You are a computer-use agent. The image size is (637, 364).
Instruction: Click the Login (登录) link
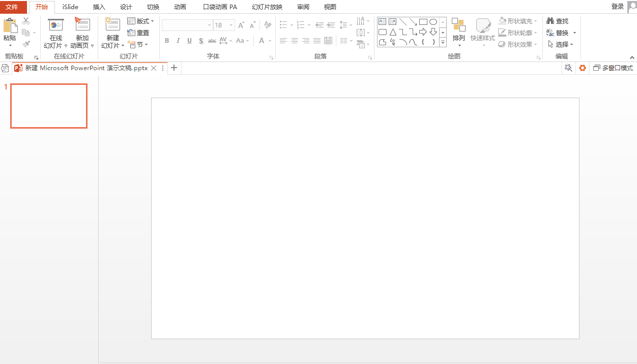[x=617, y=7]
